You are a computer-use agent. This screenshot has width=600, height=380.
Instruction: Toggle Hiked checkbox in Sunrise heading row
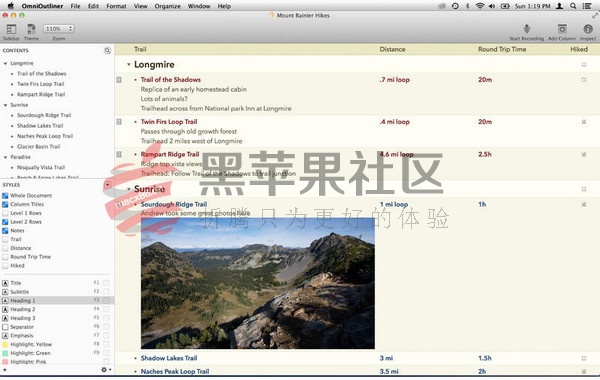coord(584,189)
